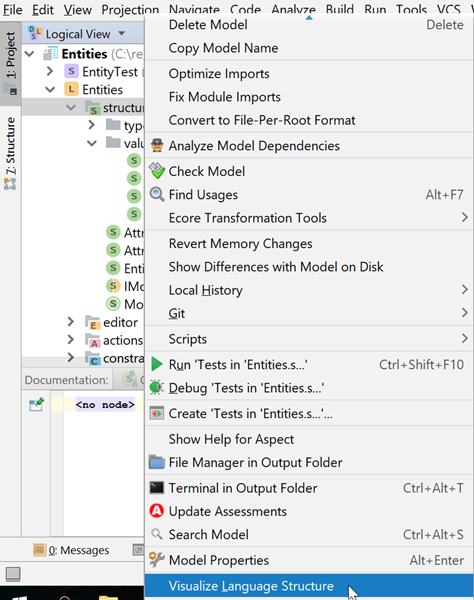Choose Fix Module Imports
This screenshot has height=600, width=474.
click(x=309, y=97)
